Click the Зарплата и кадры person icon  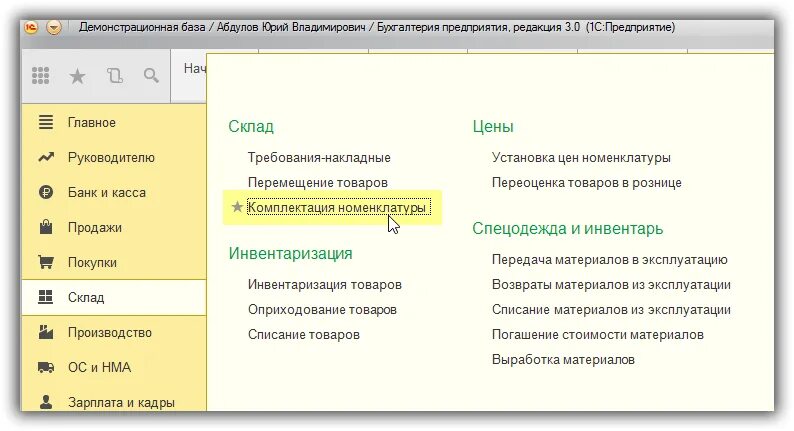tap(46, 402)
